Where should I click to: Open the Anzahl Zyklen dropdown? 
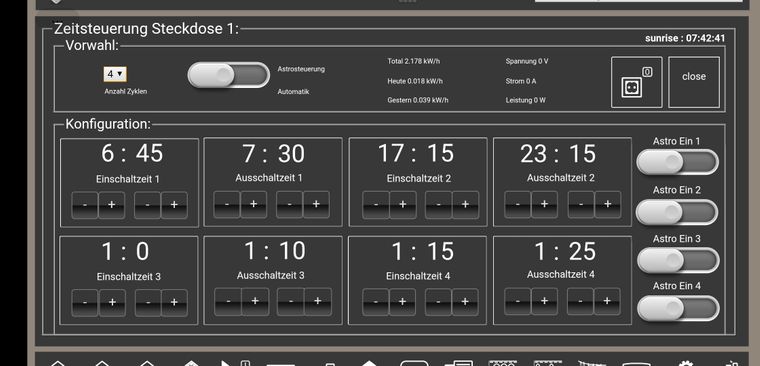(115, 74)
